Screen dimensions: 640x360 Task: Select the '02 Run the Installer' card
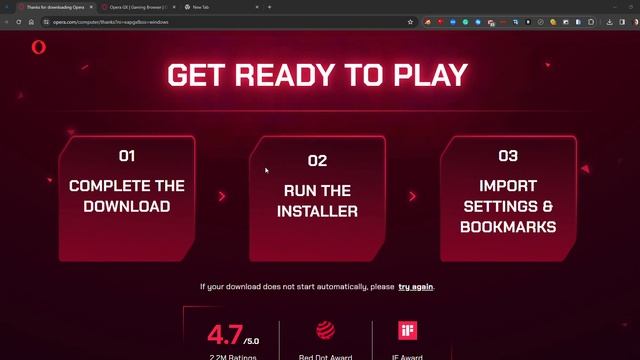[318, 199]
